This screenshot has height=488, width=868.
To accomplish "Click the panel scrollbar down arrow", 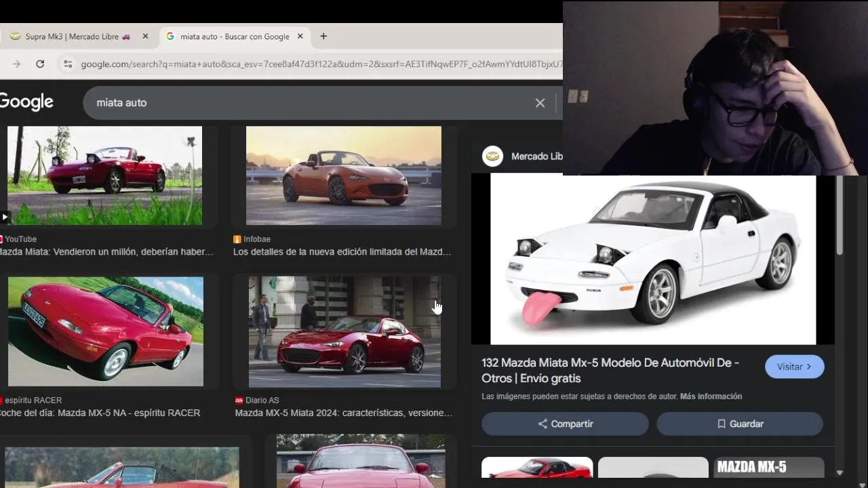I will (840, 472).
